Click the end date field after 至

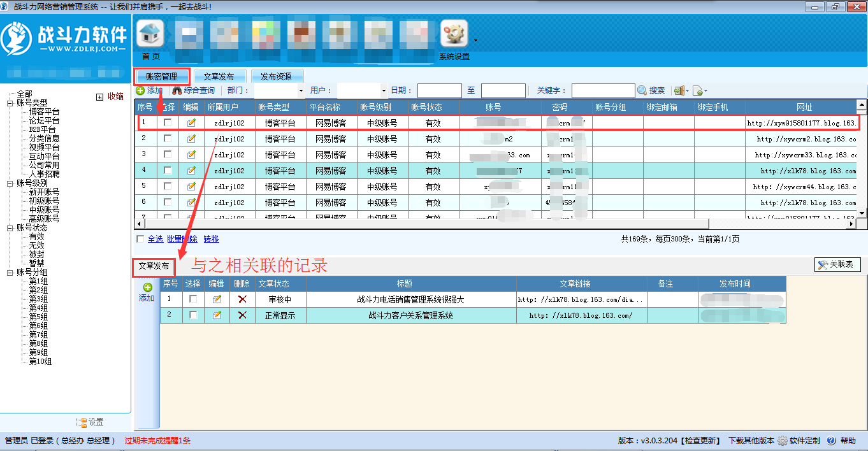(x=503, y=90)
